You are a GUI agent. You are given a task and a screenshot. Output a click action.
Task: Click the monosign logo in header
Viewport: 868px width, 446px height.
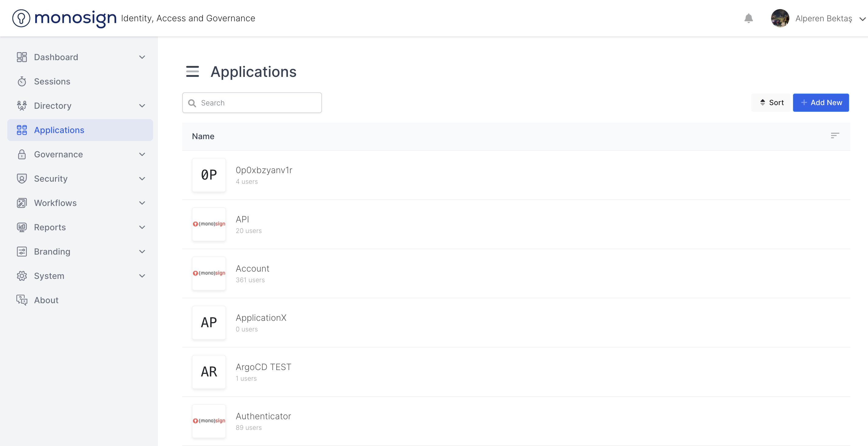click(65, 18)
